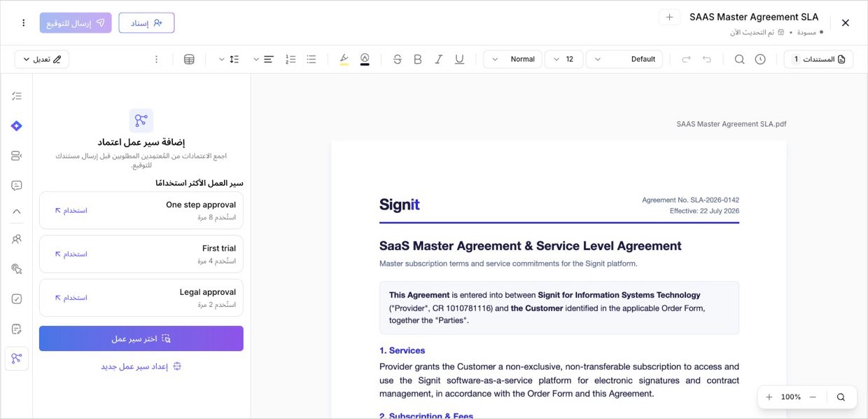The image size is (868, 419).
Task: Search the document with the toolbar magnifier
Action: pos(739,60)
